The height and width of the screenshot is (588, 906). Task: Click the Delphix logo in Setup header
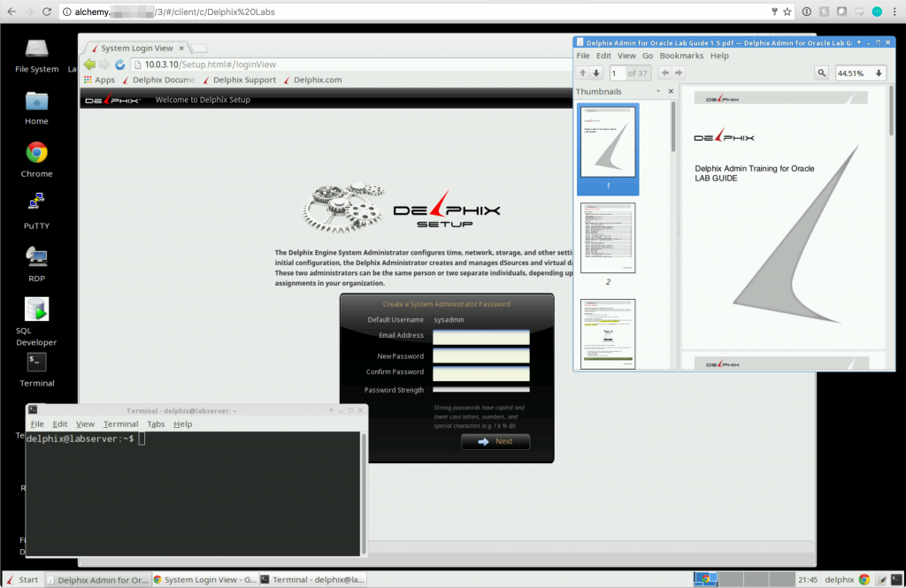click(112, 100)
